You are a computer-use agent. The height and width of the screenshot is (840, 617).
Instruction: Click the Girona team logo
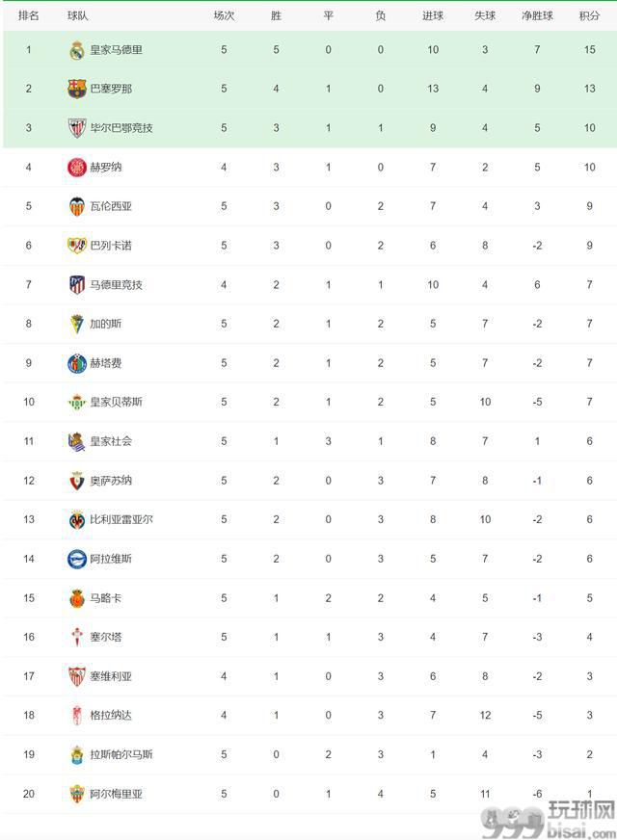coord(77,168)
